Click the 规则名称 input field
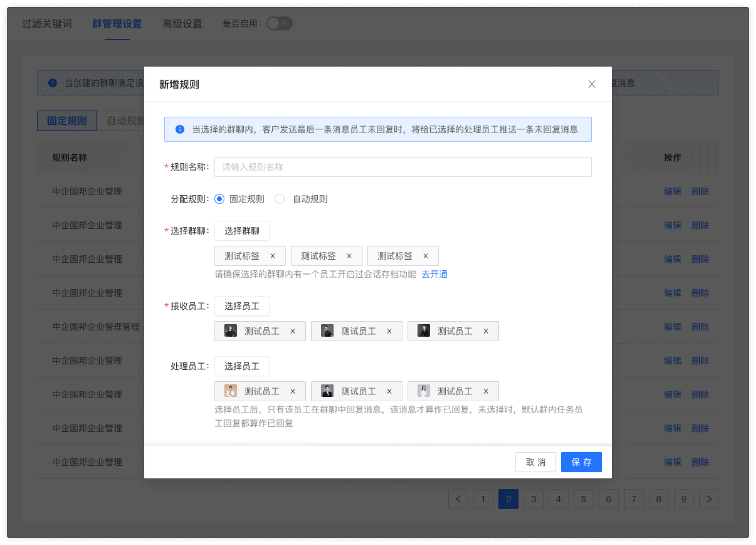The width and height of the screenshot is (756, 545). coord(402,167)
